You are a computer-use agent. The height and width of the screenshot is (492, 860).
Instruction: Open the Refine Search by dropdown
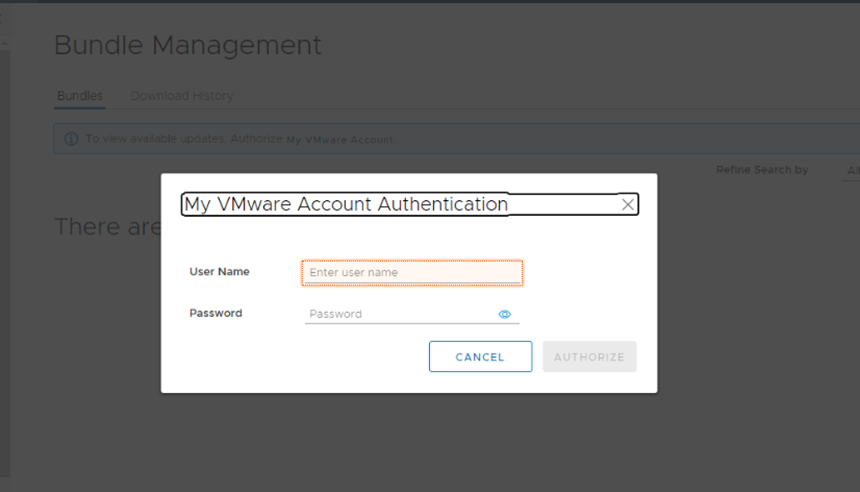pyautogui.click(x=851, y=171)
